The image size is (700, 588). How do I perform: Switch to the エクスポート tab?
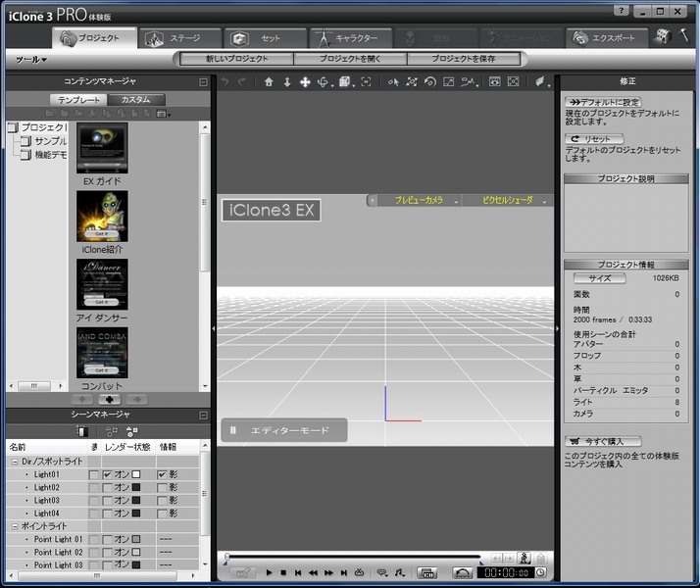(x=607, y=38)
